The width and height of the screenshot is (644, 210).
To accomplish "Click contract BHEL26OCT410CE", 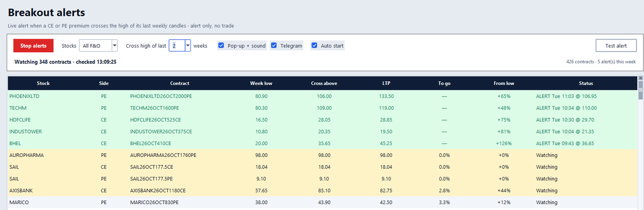I will [151, 144].
